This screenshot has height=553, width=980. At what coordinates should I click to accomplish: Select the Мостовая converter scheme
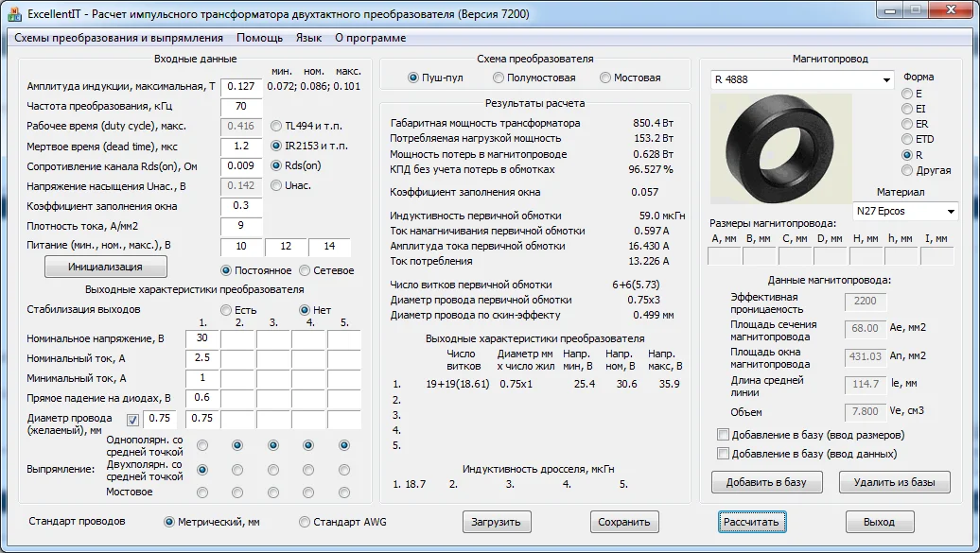[605, 78]
